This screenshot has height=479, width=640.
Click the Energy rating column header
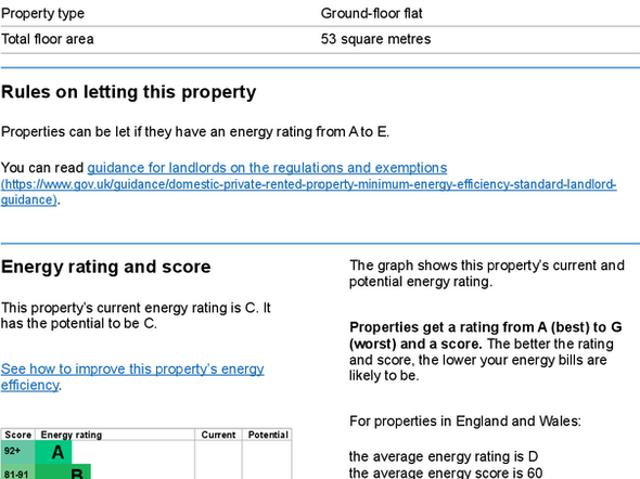(x=70, y=435)
